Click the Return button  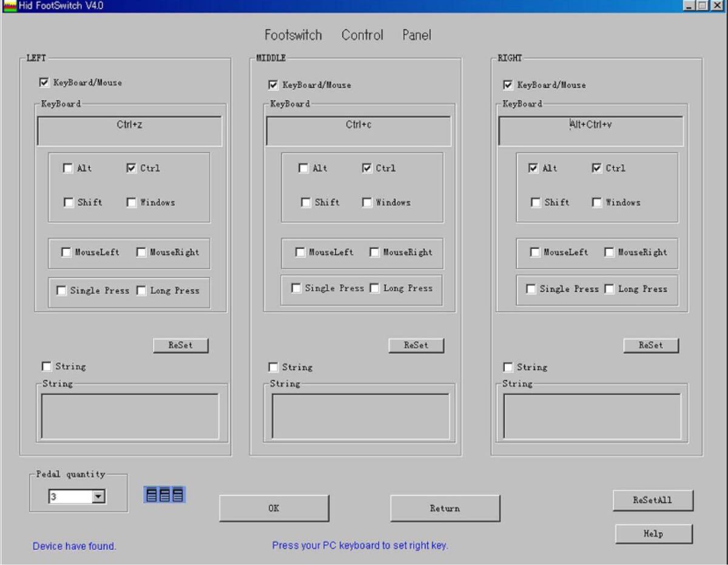click(445, 509)
